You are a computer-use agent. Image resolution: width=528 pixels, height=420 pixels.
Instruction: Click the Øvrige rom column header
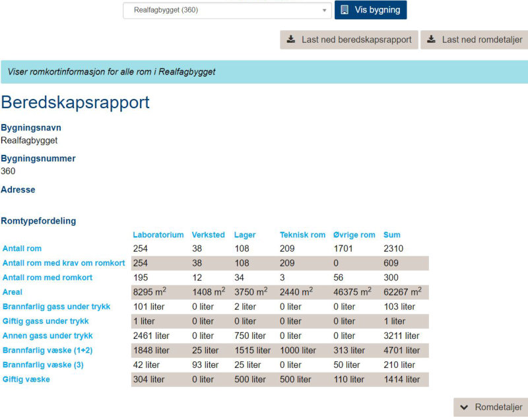coord(354,235)
